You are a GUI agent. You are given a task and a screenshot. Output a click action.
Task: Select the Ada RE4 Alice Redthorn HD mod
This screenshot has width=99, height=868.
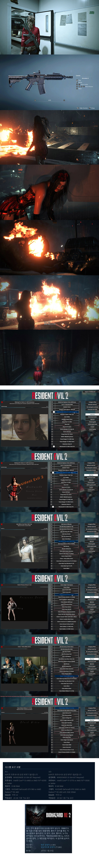tap(66, 526)
